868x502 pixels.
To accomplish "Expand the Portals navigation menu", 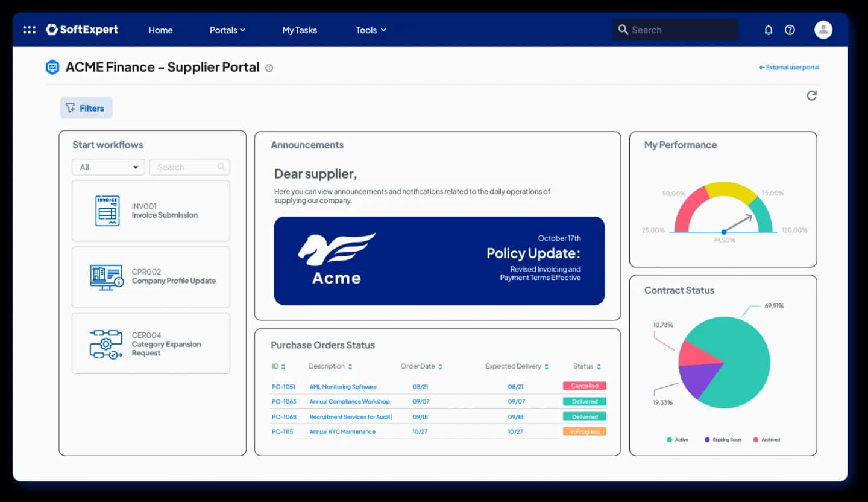I will click(227, 30).
